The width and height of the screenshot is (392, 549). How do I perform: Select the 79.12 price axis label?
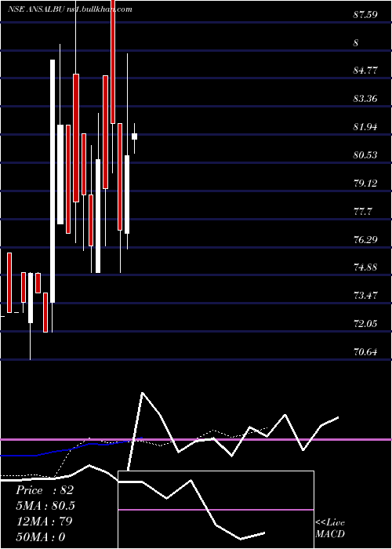[365, 183]
